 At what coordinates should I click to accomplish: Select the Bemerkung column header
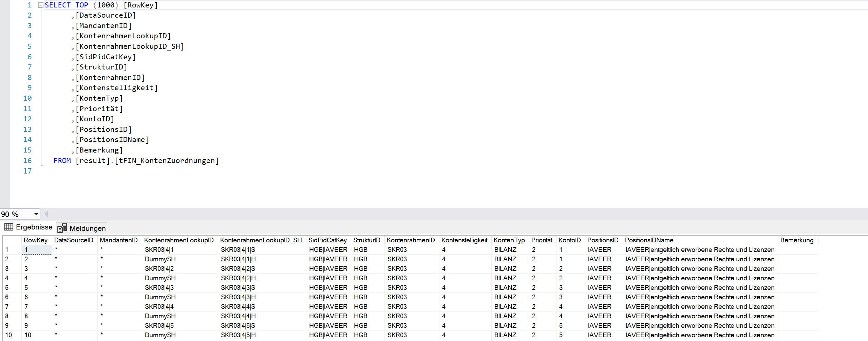click(x=796, y=240)
